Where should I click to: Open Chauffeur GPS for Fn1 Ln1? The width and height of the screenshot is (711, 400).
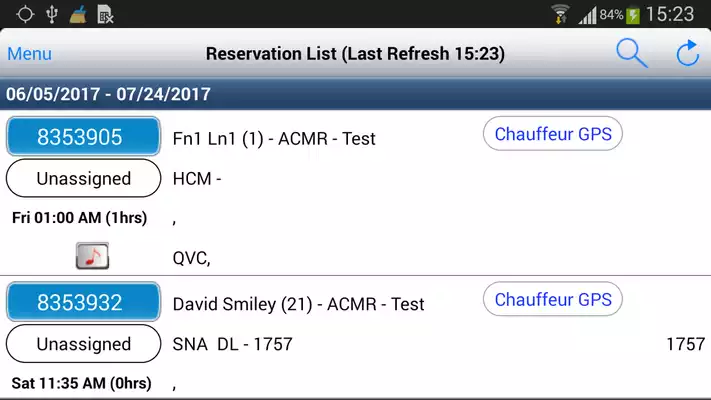[553, 134]
